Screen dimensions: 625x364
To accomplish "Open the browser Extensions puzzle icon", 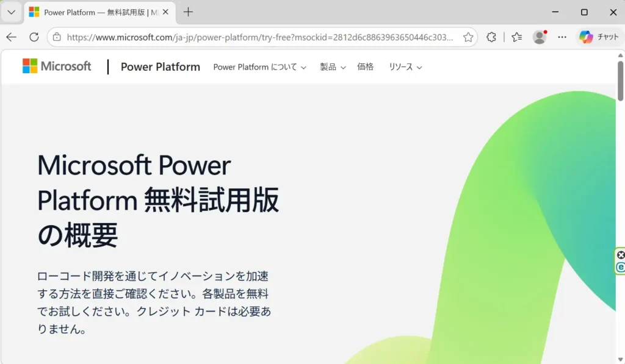I will [x=491, y=37].
